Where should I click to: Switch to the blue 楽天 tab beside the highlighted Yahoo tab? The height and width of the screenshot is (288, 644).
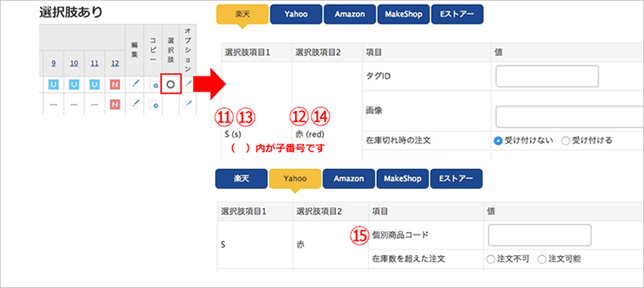[241, 178]
